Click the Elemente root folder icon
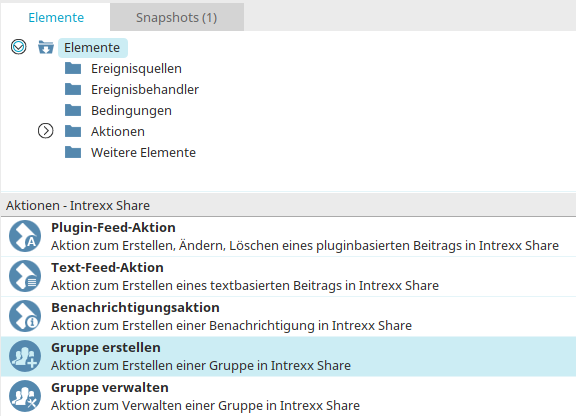This screenshot has height=416, width=576. click(x=46, y=47)
